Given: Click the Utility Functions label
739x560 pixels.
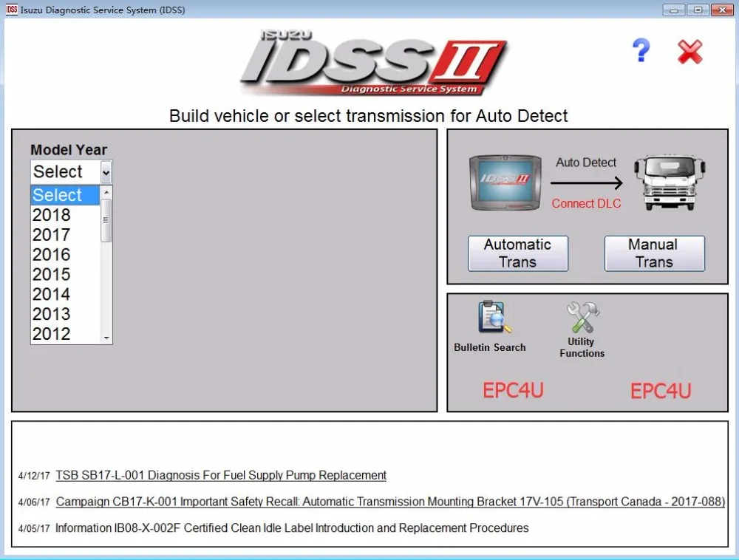Looking at the screenshot, I should [582, 347].
